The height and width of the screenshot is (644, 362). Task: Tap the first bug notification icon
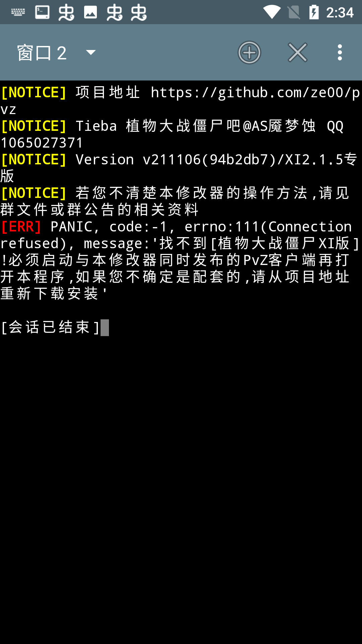coord(66,13)
